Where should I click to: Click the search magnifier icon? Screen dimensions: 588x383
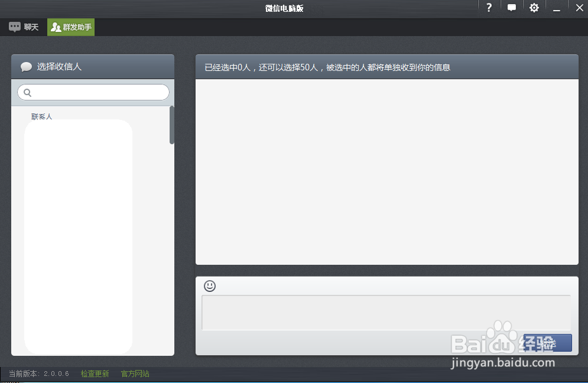pos(27,93)
